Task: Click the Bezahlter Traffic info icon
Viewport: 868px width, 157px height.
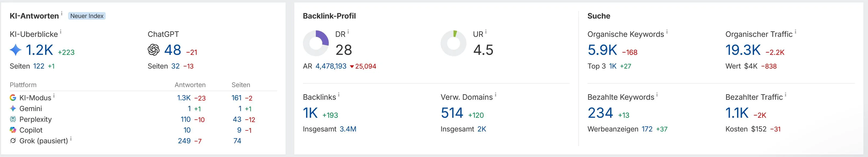Action: [x=786, y=95]
